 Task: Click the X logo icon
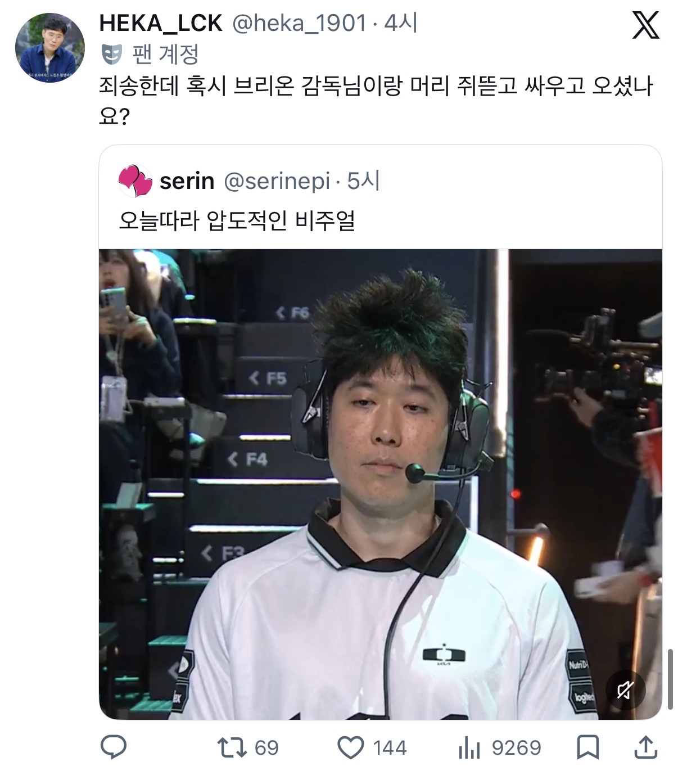(x=645, y=26)
